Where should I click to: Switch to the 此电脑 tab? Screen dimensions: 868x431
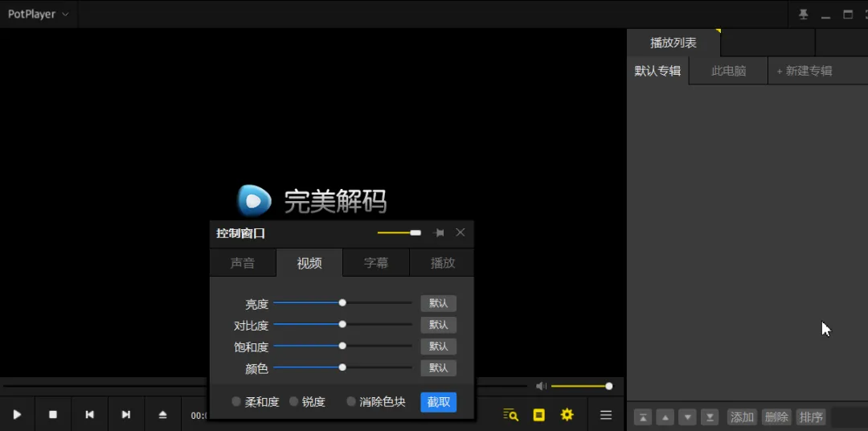[728, 71]
